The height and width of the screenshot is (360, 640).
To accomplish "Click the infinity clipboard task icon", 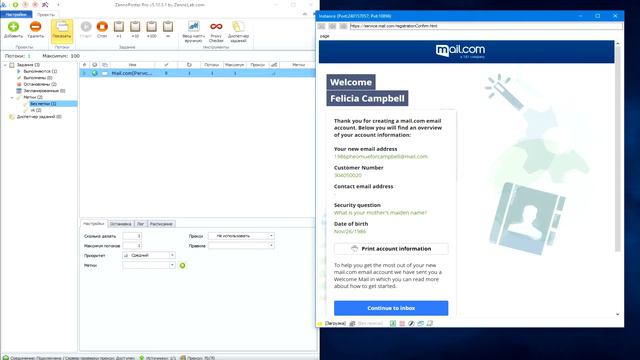I will tap(168, 27).
